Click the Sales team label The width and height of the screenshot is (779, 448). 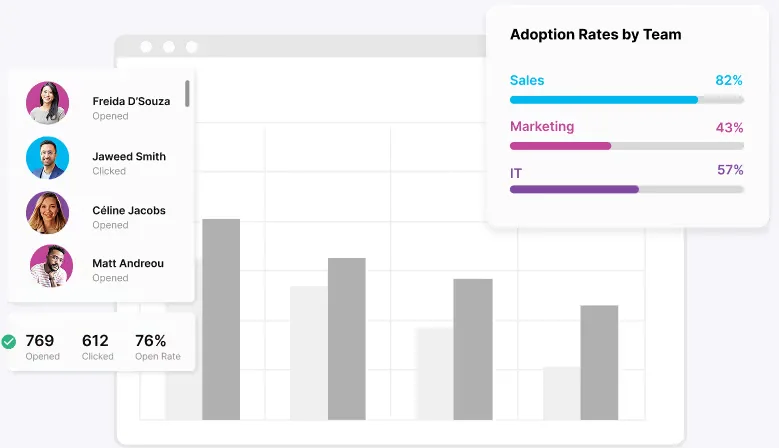point(527,80)
